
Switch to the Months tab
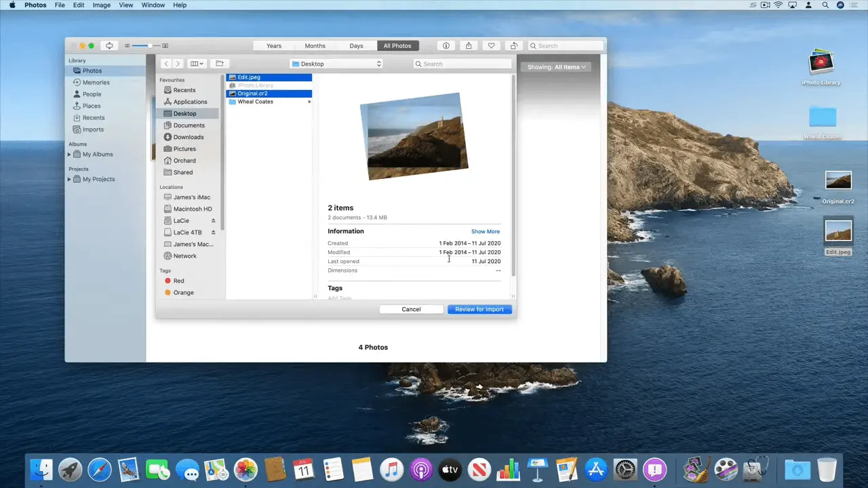coord(315,45)
